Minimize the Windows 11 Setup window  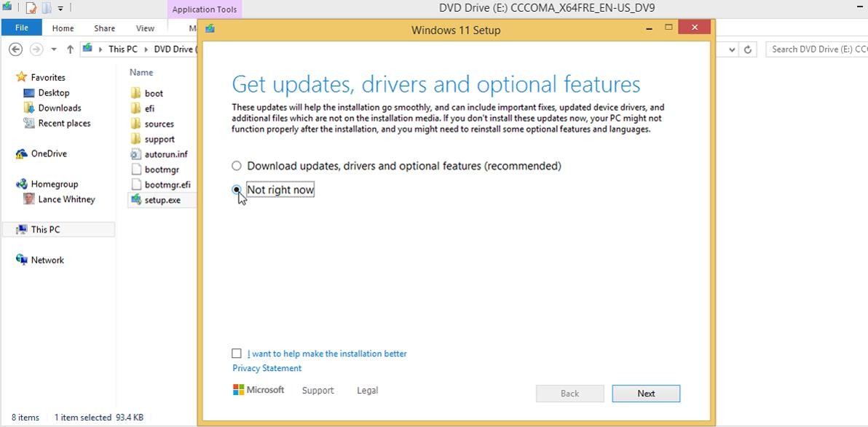coord(649,29)
